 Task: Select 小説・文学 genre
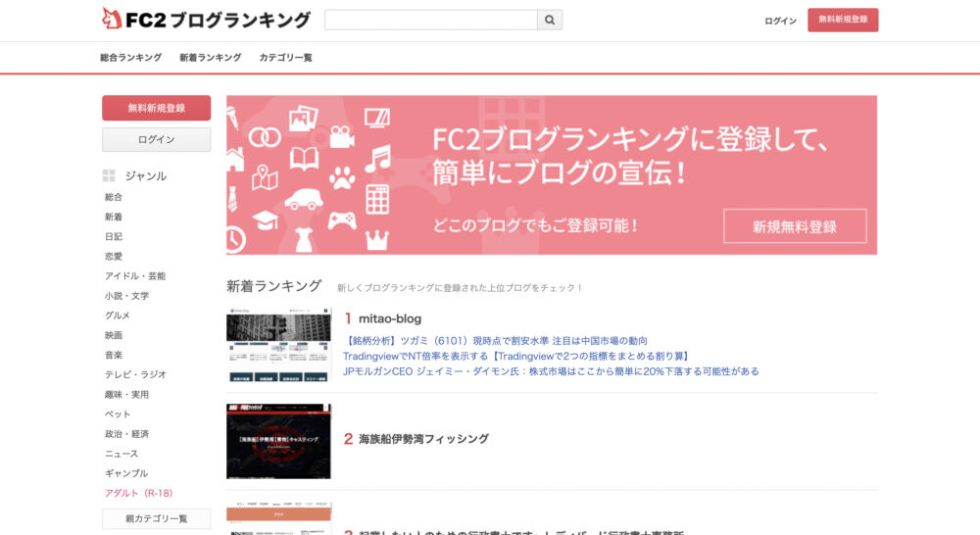tap(126, 296)
